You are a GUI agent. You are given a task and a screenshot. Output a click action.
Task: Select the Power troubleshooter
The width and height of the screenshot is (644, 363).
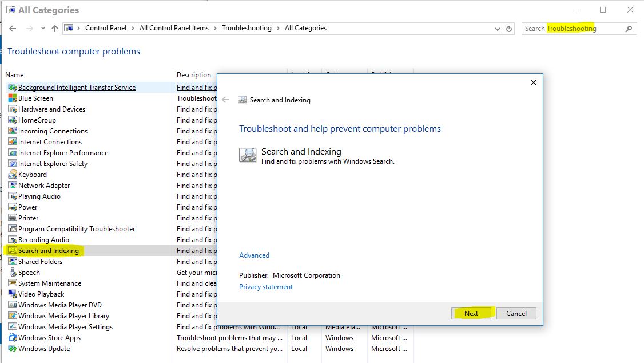26,207
